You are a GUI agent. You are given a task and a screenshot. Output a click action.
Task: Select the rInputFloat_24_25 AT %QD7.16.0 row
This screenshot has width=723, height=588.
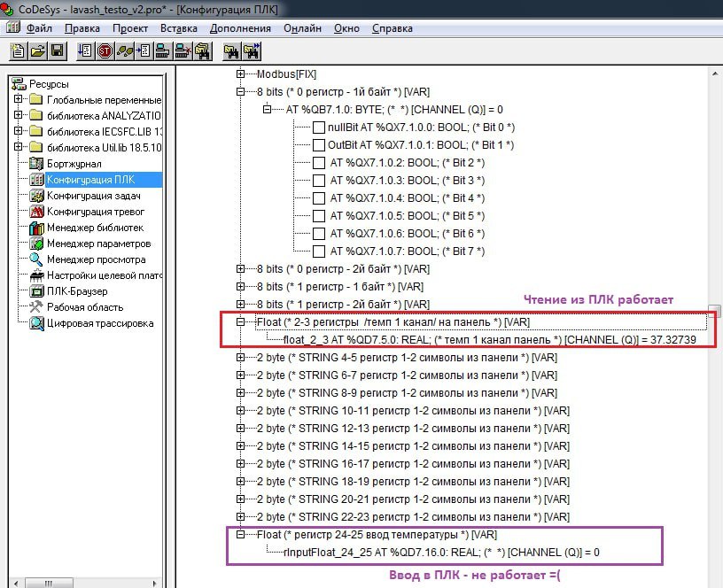point(441,553)
